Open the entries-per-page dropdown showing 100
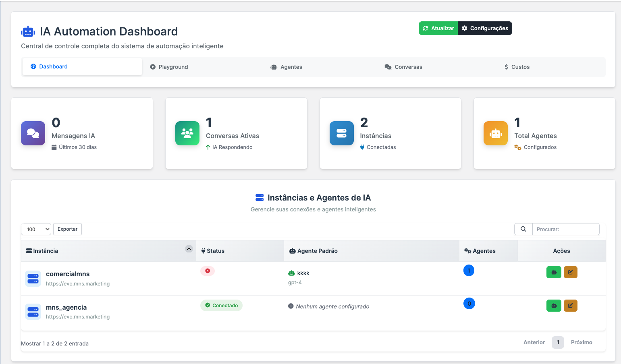The height and width of the screenshot is (364, 621). pos(35,229)
